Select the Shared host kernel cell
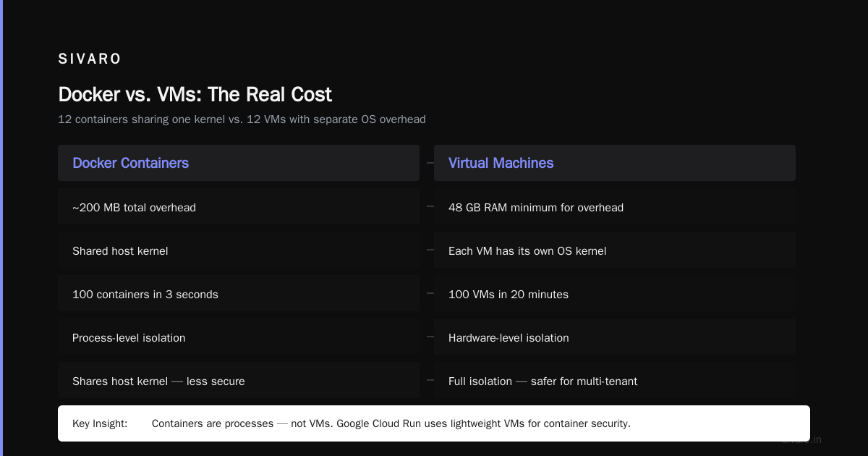The image size is (868, 456). click(x=239, y=250)
